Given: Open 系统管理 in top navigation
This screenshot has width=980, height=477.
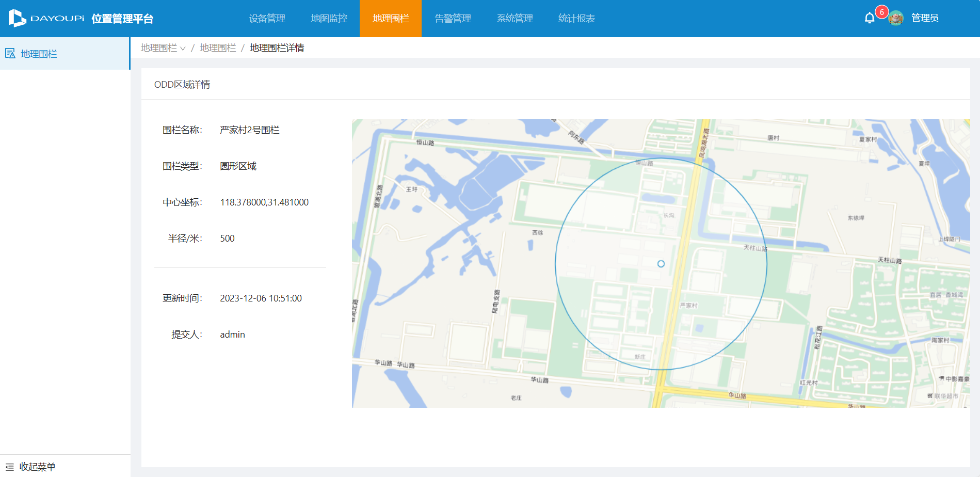Looking at the screenshot, I should tap(515, 19).
